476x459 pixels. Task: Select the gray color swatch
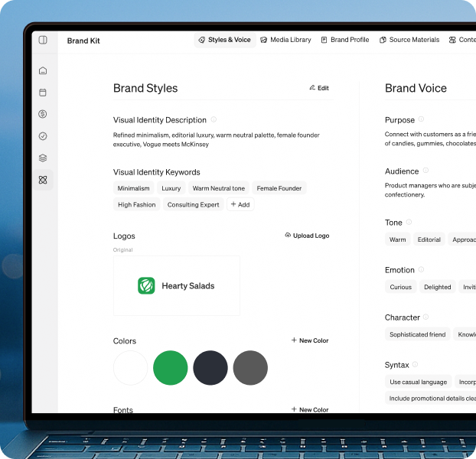(250, 368)
